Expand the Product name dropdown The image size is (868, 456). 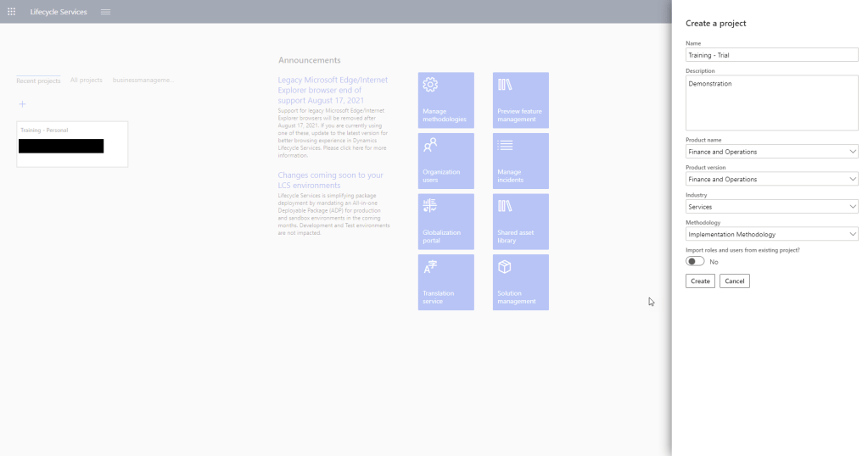point(771,152)
